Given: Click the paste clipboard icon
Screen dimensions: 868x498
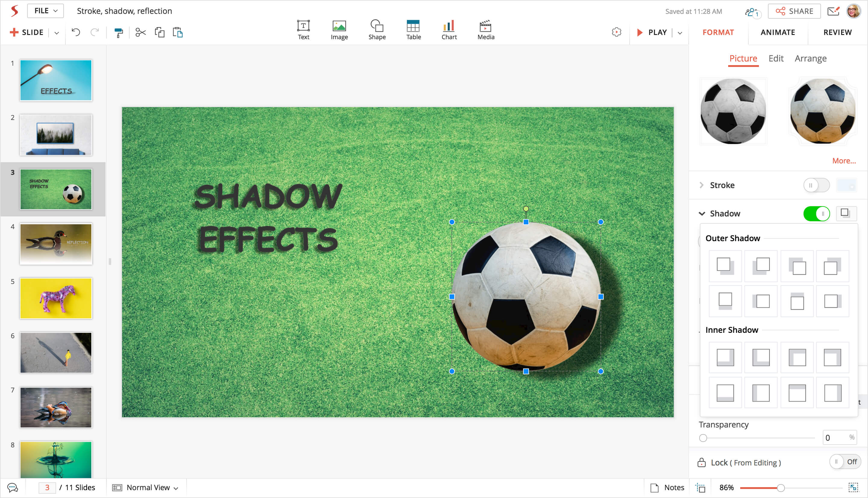Looking at the screenshot, I should (x=178, y=33).
